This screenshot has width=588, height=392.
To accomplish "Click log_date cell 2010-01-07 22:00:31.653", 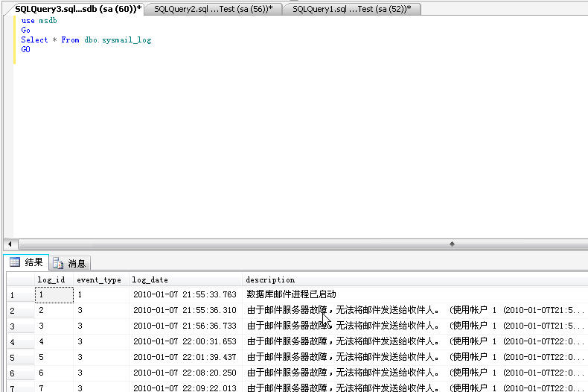I will point(185,341).
